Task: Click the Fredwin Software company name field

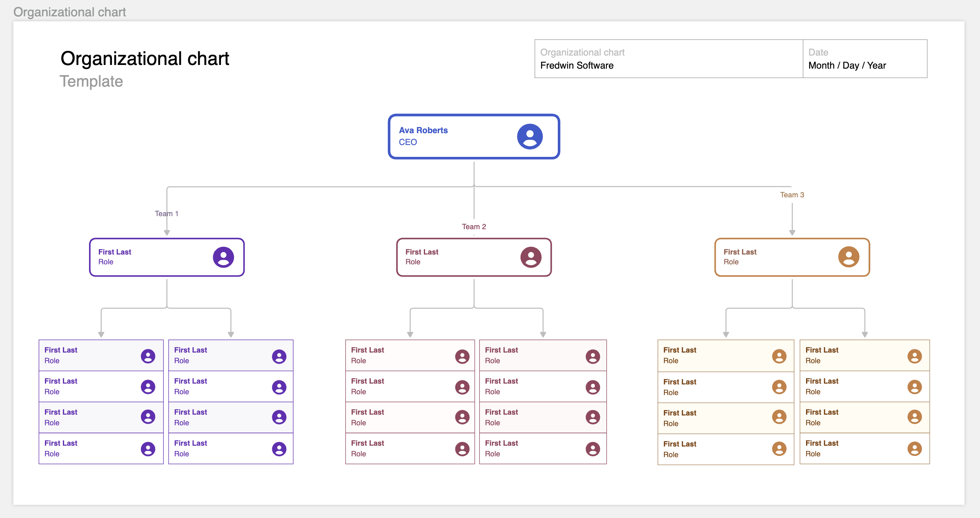Action: pyautogui.click(x=577, y=65)
